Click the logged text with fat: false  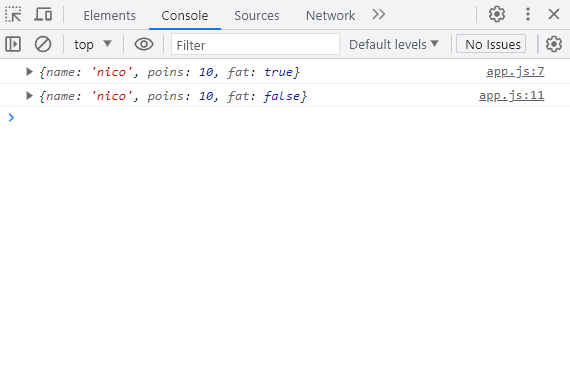(x=173, y=96)
